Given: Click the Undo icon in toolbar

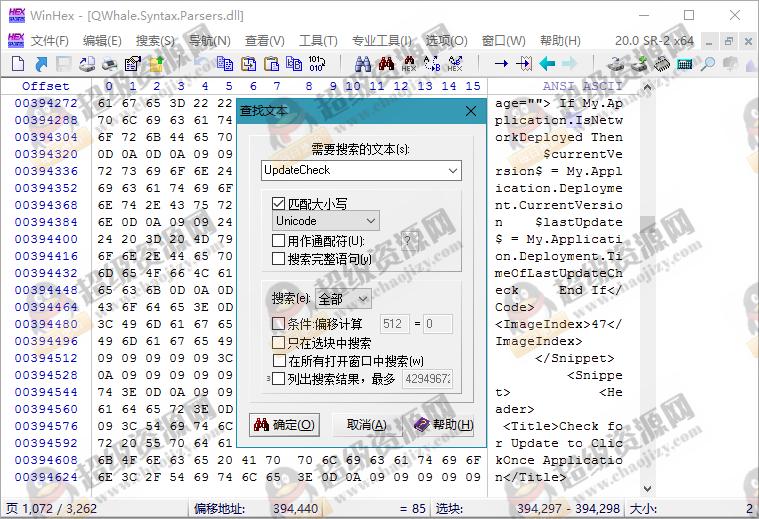Looking at the screenshot, I should 200,63.
